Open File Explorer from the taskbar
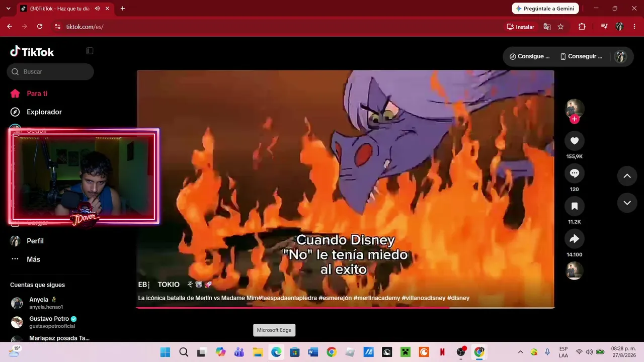This screenshot has height=362, width=644. point(258,352)
